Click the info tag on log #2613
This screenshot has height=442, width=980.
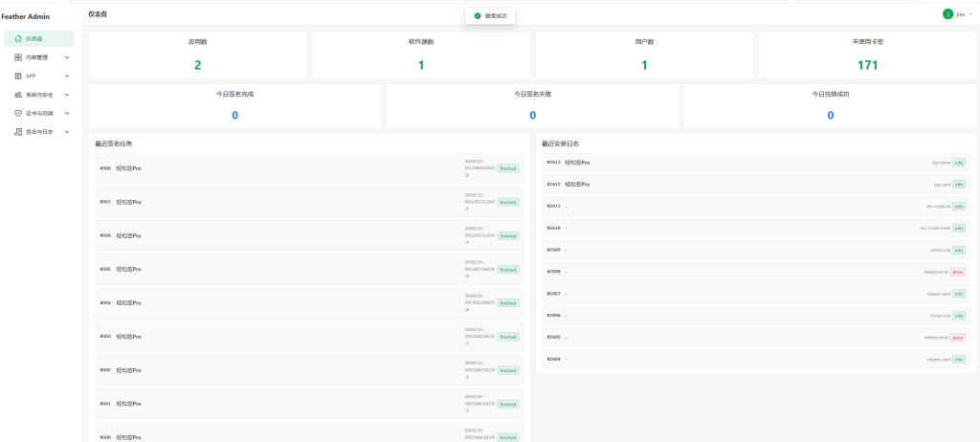tap(958, 163)
